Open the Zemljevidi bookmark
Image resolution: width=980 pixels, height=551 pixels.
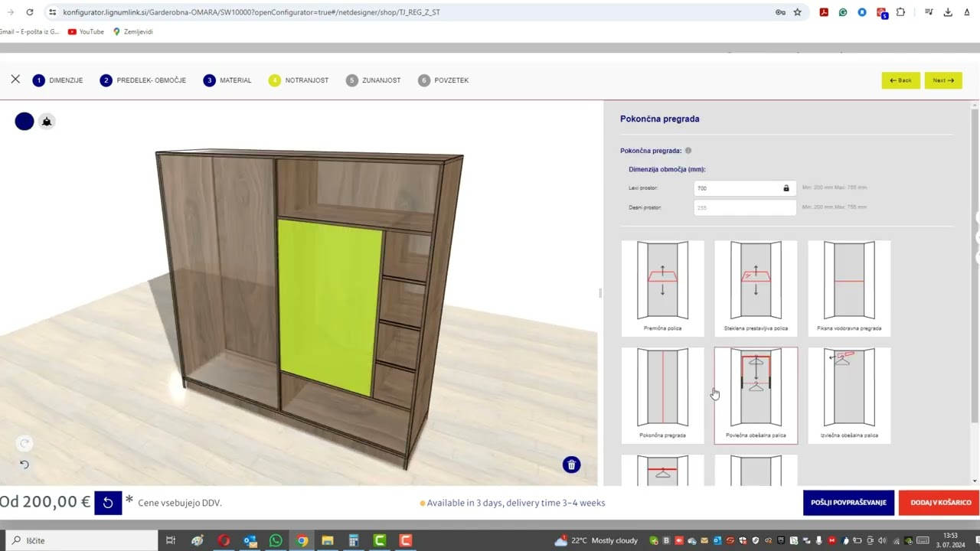[133, 31]
